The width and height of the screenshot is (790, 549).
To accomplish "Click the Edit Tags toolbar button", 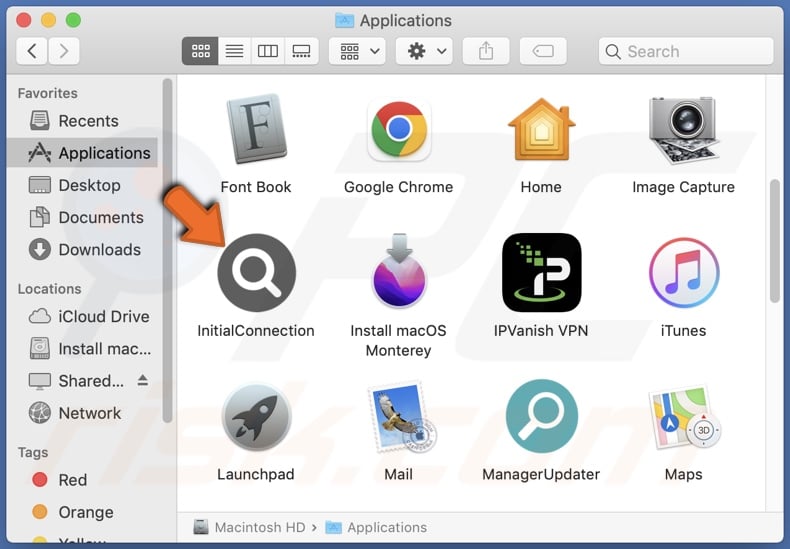I will (x=543, y=51).
